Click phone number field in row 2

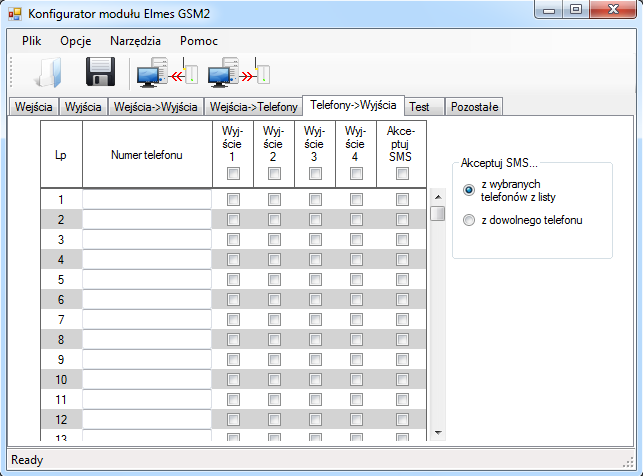pyautogui.click(x=147, y=220)
